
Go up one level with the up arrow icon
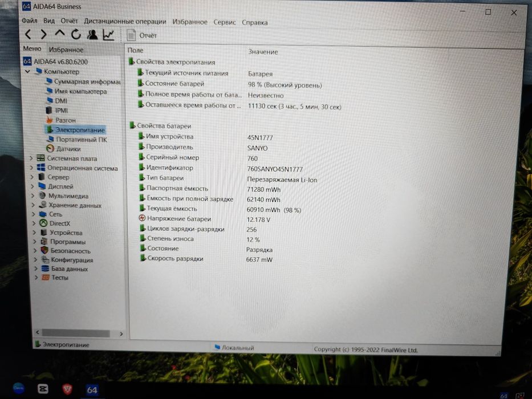tap(59, 34)
